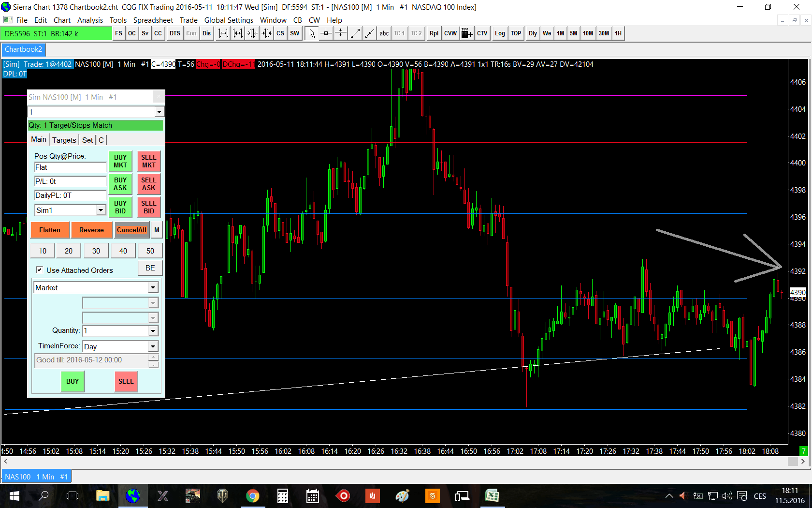
Task: Switch to the Targets tab
Action: pyautogui.click(x=64, y=140)
